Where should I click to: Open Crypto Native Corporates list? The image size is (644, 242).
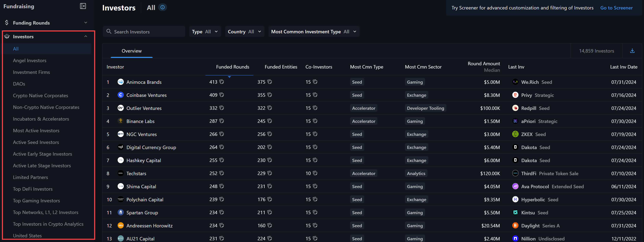(x=40, y=95)
